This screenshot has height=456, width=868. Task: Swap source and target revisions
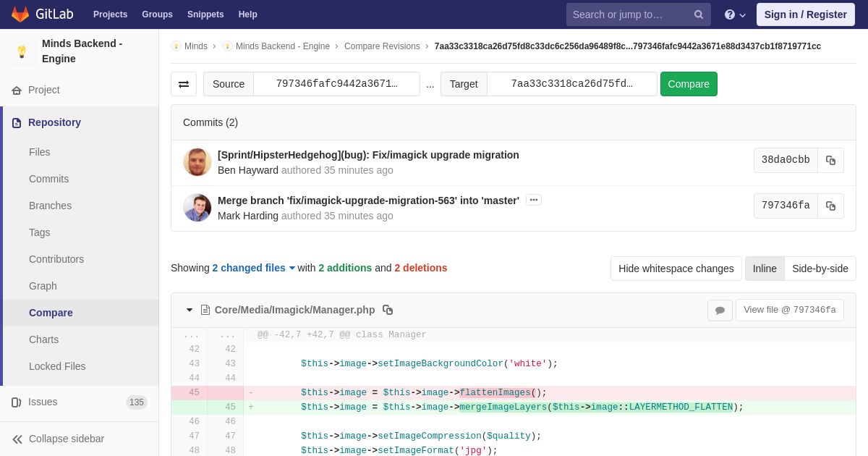184,84
